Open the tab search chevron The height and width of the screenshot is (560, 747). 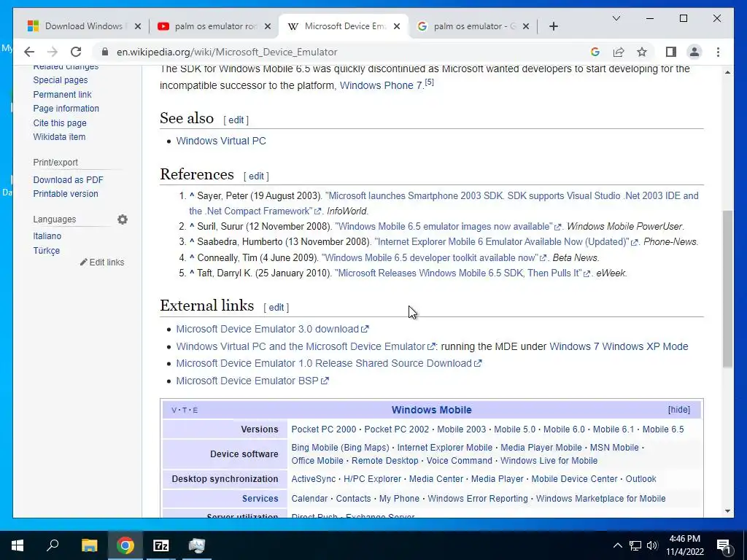click(616, 18)
